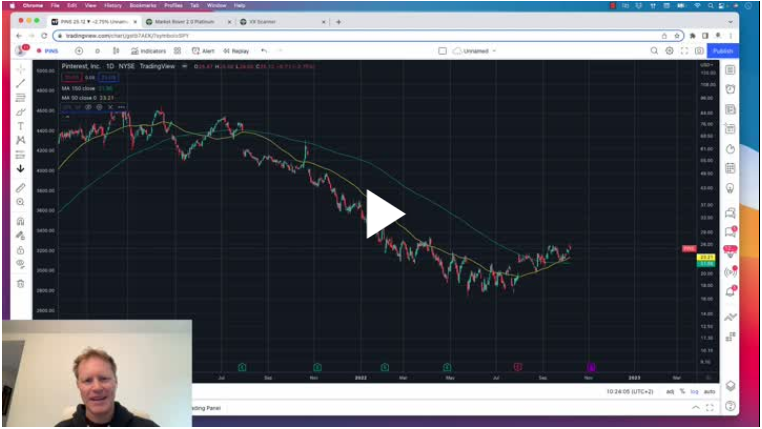The height and width of the screenshot is (429, 762).
Task: Remove drawings with trash icon
Action: 20,284
